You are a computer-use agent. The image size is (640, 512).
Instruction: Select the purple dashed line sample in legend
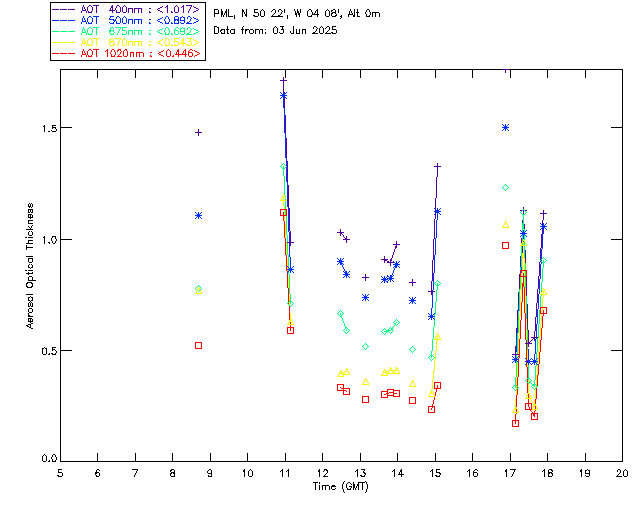(x=64, y=9)
